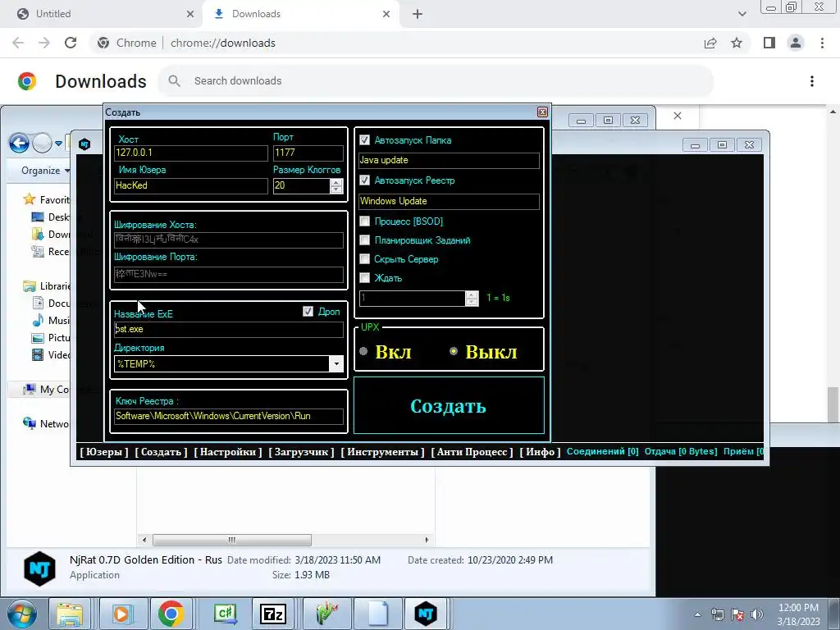Switch to the Untitled Chrome tab
Screen dimensions: 840x630
[x=102, y=14]
